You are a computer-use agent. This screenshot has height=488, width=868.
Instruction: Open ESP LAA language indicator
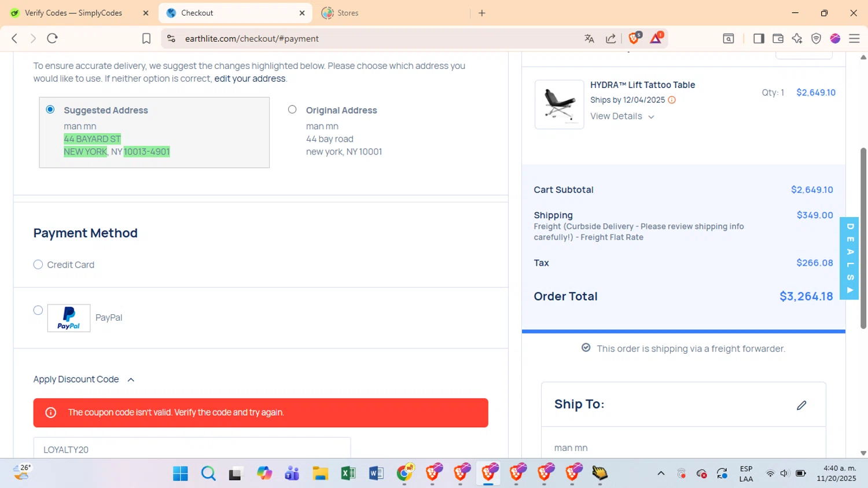point(746,474)
